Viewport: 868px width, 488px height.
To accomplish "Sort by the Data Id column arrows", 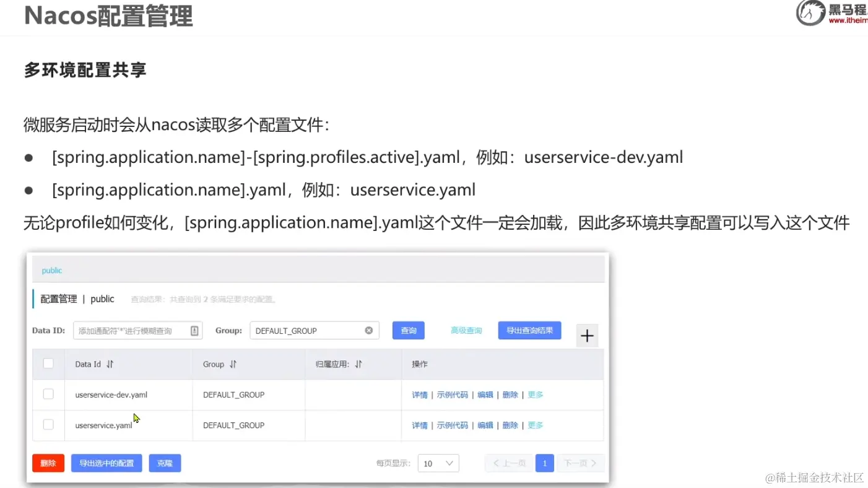I will point(110,364).
